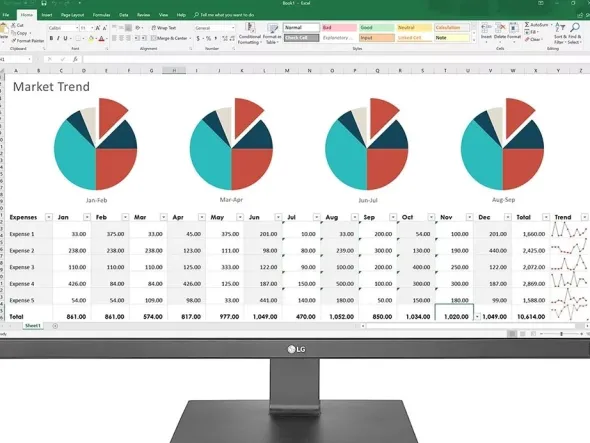Switch to the Insert ribbon tab
This screenshot has height=443, width=590.
[47, 15]
